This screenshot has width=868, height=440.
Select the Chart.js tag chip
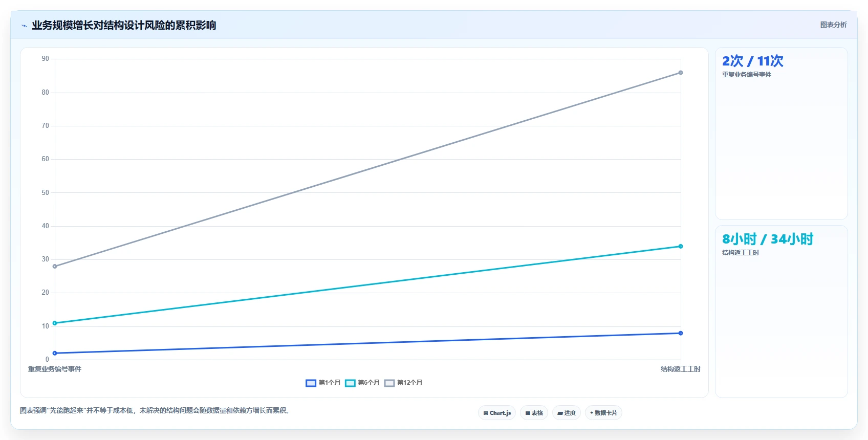(x=497, y=413)
